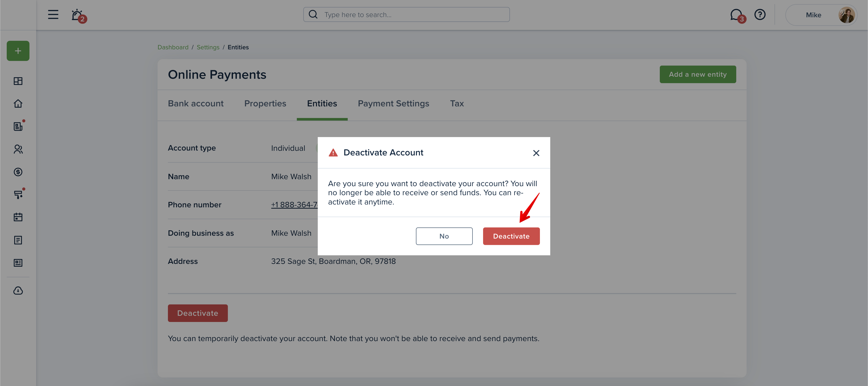868x386 pixels.
Task: Open the contacts people sidebar icon
Action: click(18, 149)
